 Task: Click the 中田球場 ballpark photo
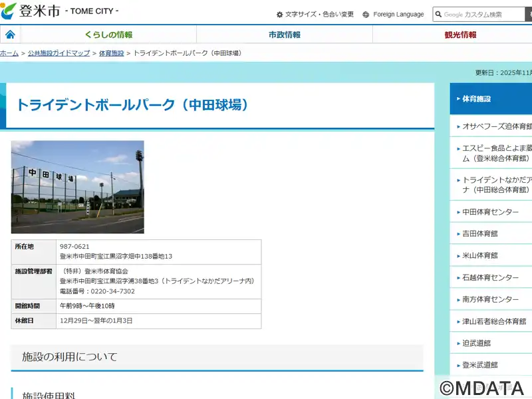point(77,187)
